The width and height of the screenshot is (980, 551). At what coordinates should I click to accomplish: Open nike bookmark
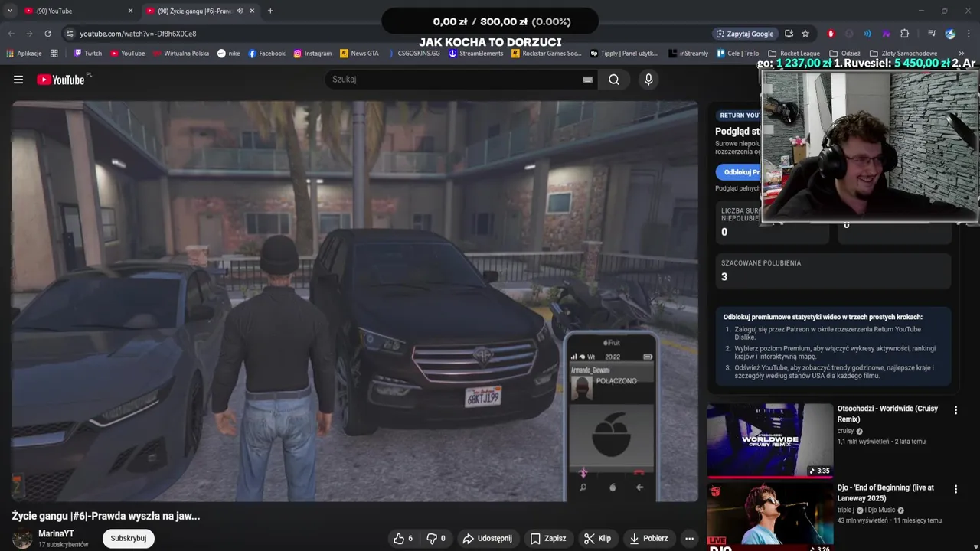click(228, 54)
